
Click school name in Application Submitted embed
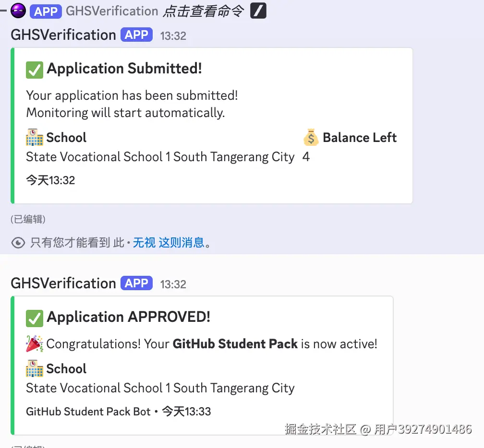click(x=160, y=157)
